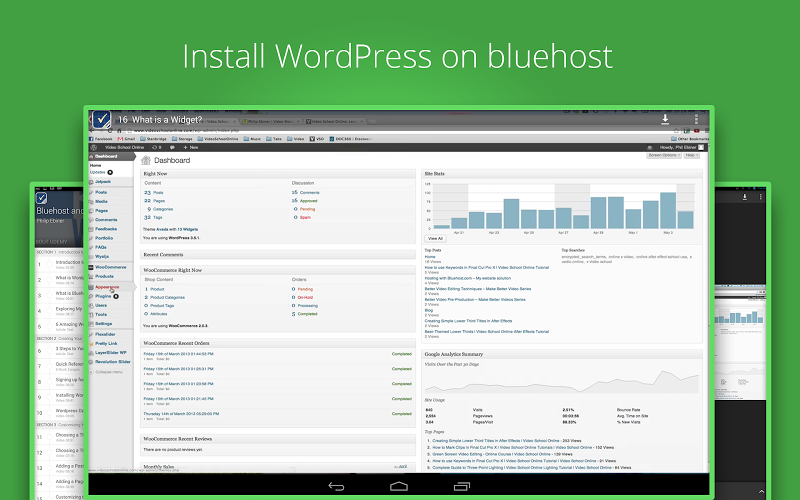Open Media in WordPress sidebar
Viewport: 800px width, 500px height.
(101, 202)
